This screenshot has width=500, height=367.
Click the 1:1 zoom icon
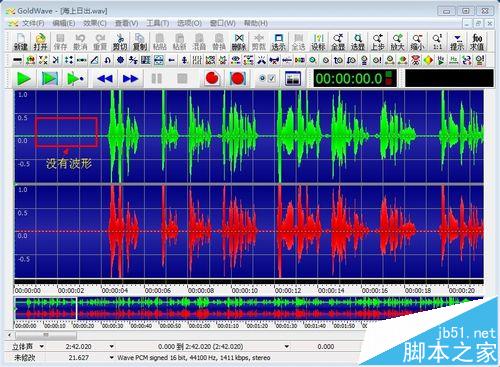[x=437, y=42]
